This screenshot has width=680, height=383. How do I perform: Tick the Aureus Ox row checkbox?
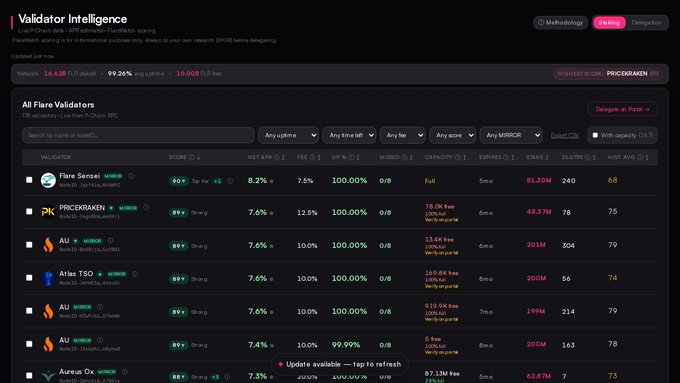(x=29, y=376)
